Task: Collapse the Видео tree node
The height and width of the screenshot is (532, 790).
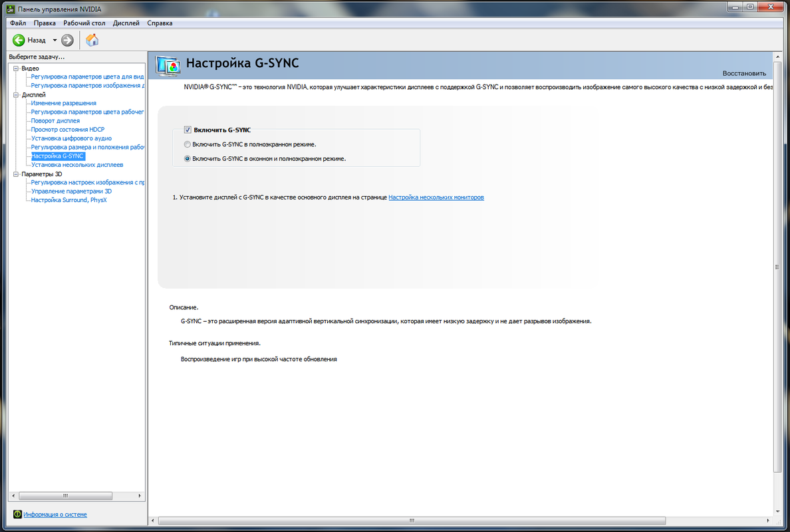Action: click(x=16, y=68)
